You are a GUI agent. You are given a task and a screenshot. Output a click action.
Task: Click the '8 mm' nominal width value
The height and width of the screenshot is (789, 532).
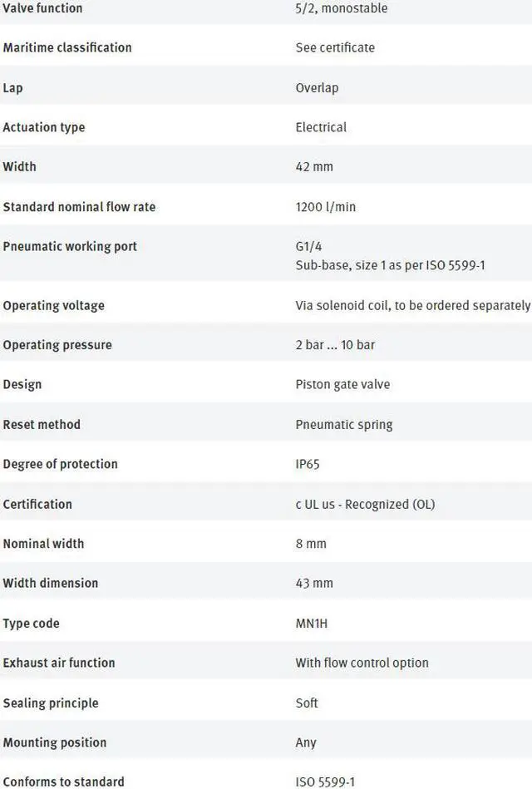(311, 544)
